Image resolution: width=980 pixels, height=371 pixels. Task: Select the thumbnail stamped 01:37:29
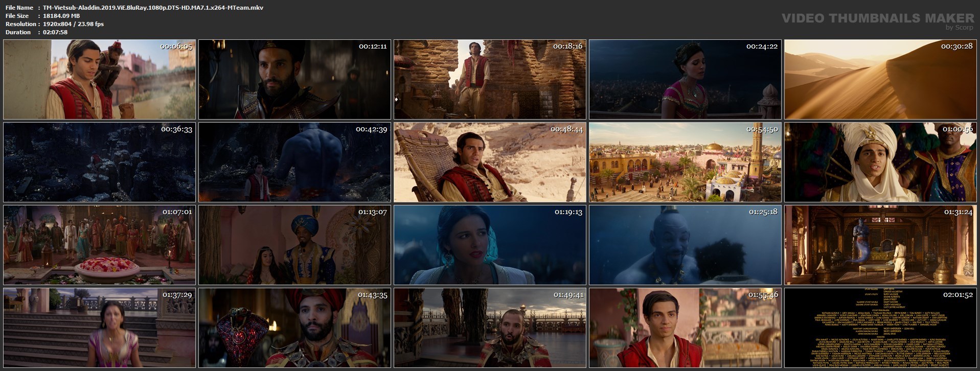tap(99, 328)
